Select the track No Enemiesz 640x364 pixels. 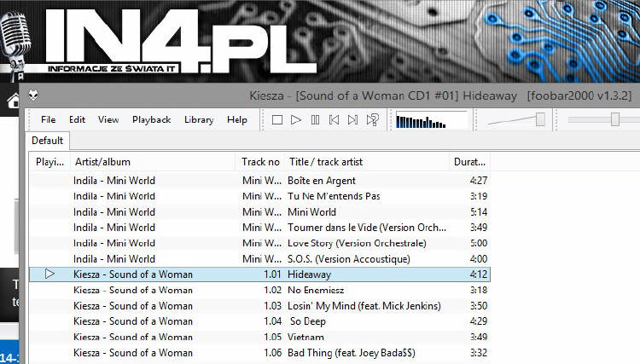tap(259, 290)
